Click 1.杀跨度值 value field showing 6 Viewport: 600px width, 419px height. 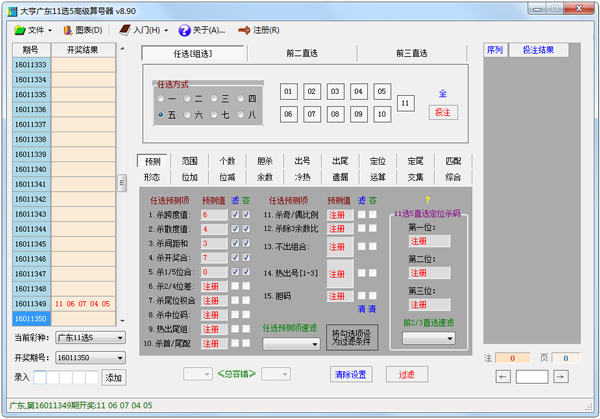coord(214,215)
